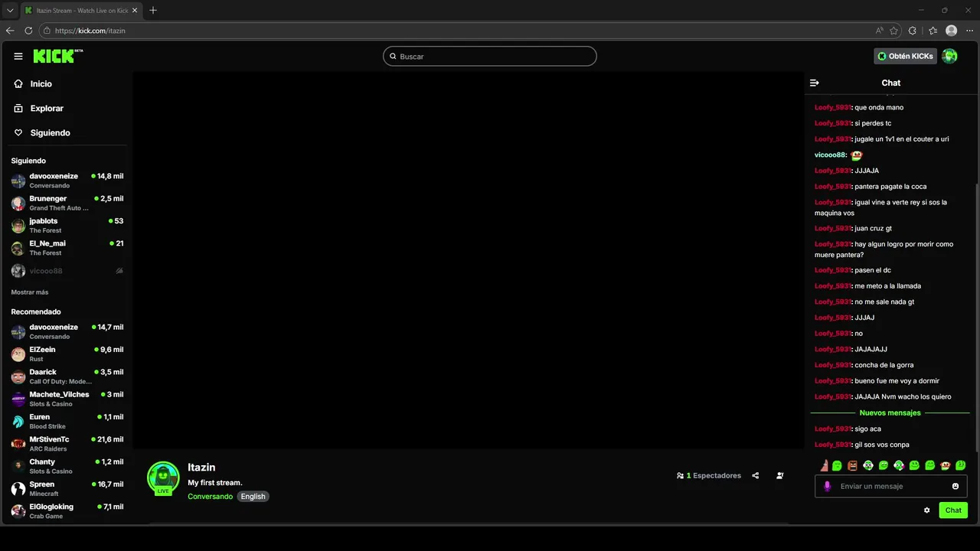Image resolution: width=980 pixels, height=551 pixels.
Task: Click the 'My first stream.' title
Action: (215, 483)
